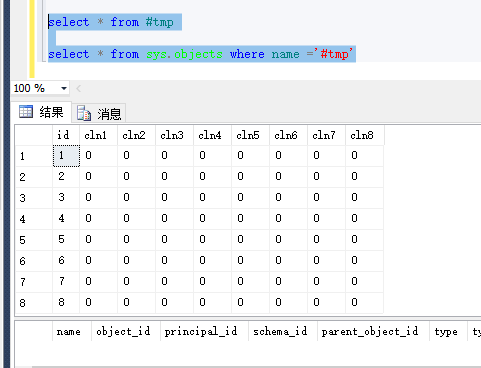Viewport: 481px width, 368px height.
Task: Select row header number 8
Action: point(34,303)
